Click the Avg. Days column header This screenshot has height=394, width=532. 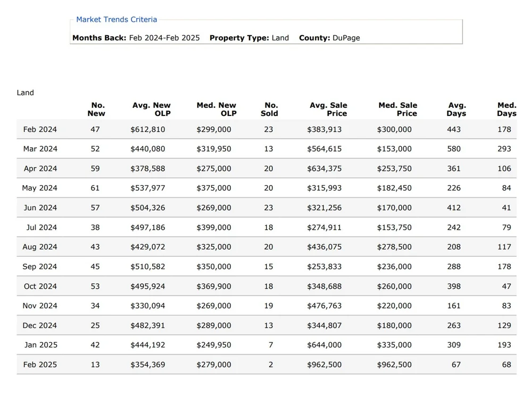click(456, 109)
